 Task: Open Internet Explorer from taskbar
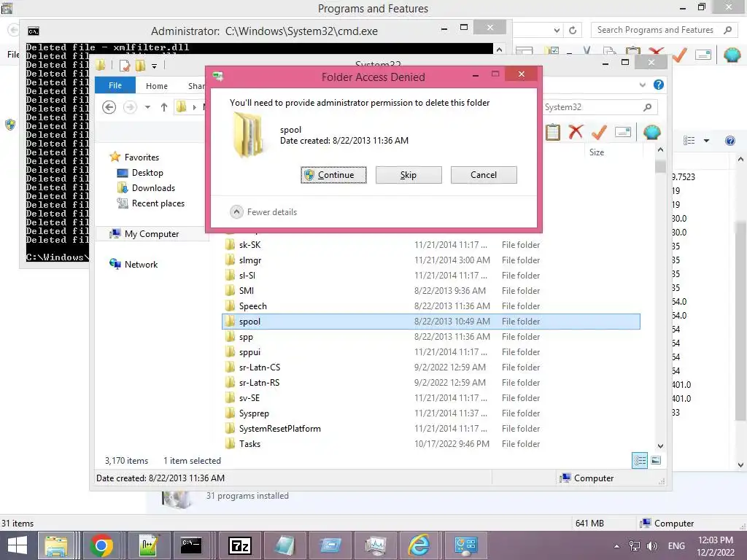point(419,545)
